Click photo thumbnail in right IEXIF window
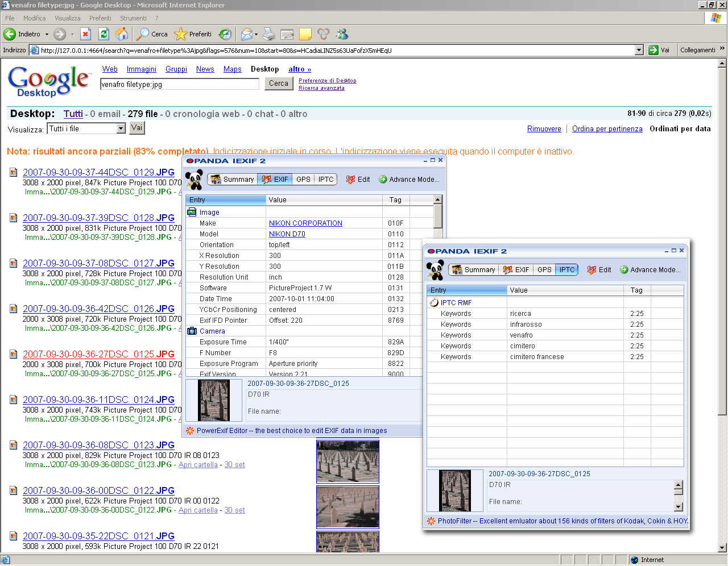The width and height of the screenshot is (728, 566). [455, 490]
